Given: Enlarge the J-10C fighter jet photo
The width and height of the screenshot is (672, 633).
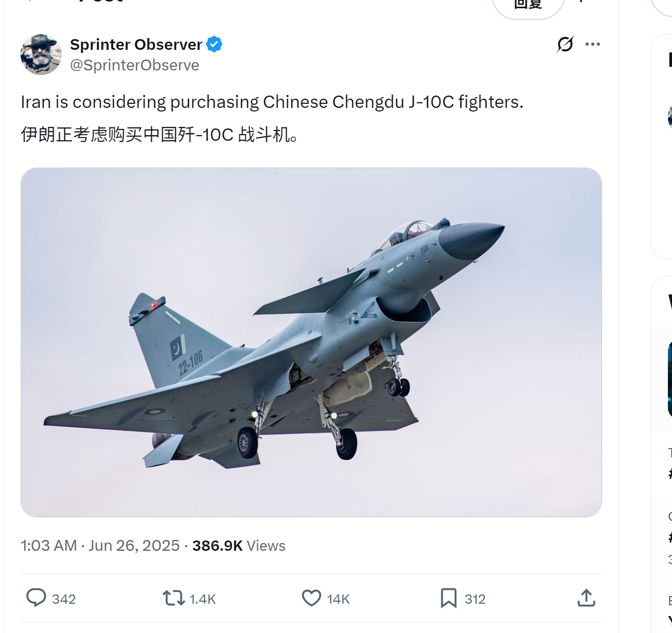Looking at the screenshot, I should point(311,342).
